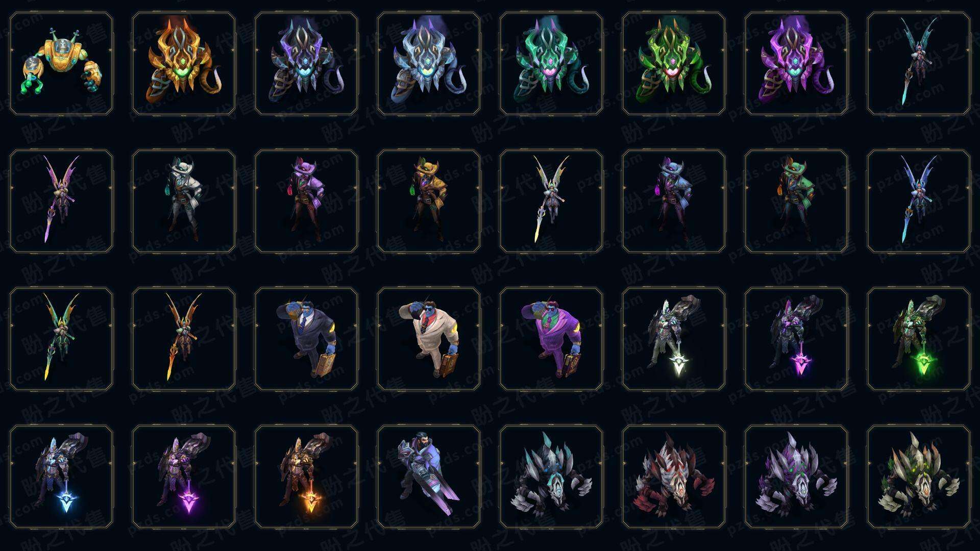Click the orange flaming Vel'Koz chroma
The width and height of the screenshot is (980, 551).
[x=184, y=64]
